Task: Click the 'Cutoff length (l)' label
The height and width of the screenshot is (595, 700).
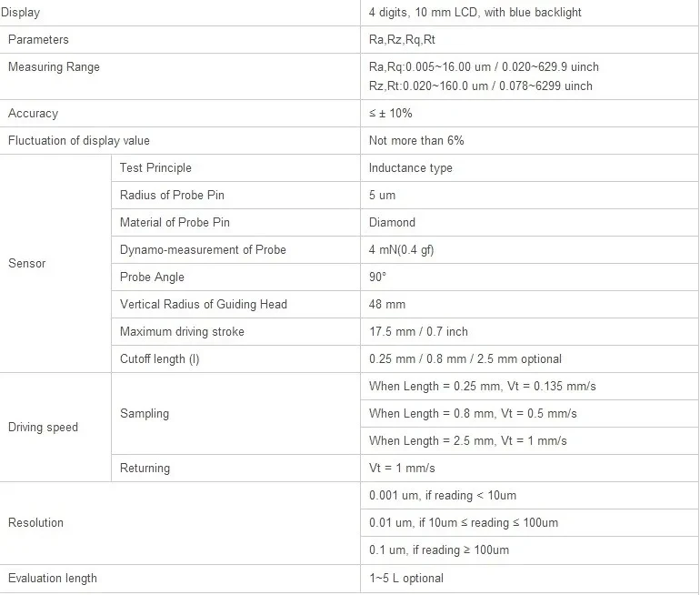Action: click(159, 359)
